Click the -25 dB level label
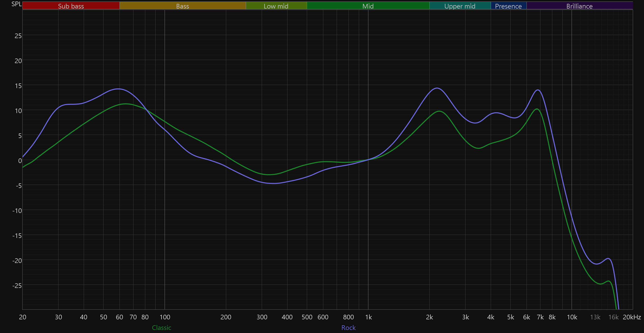The image size is (644, 333). coord(17,286)
